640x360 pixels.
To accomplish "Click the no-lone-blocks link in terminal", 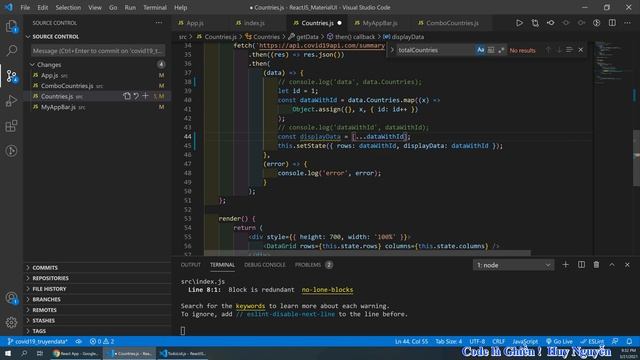I will coord(327,290).
